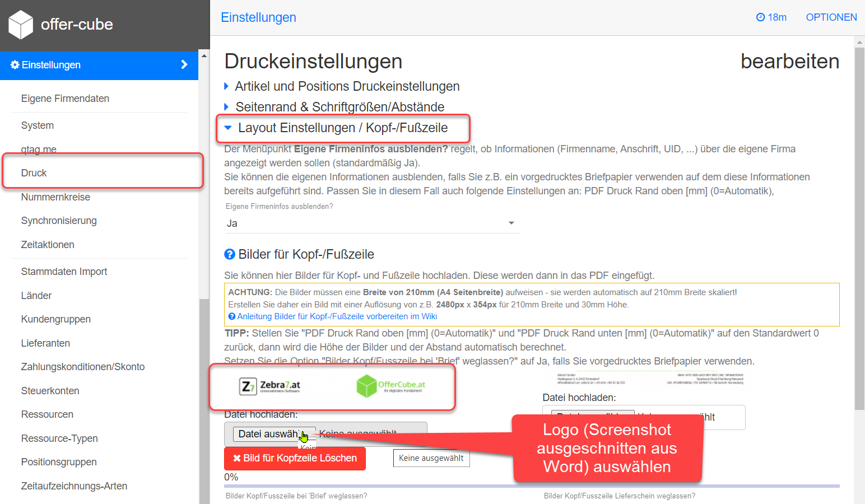Open Kundengruppen menu item
The image size is (865, 504).
(x=56, y=319)
